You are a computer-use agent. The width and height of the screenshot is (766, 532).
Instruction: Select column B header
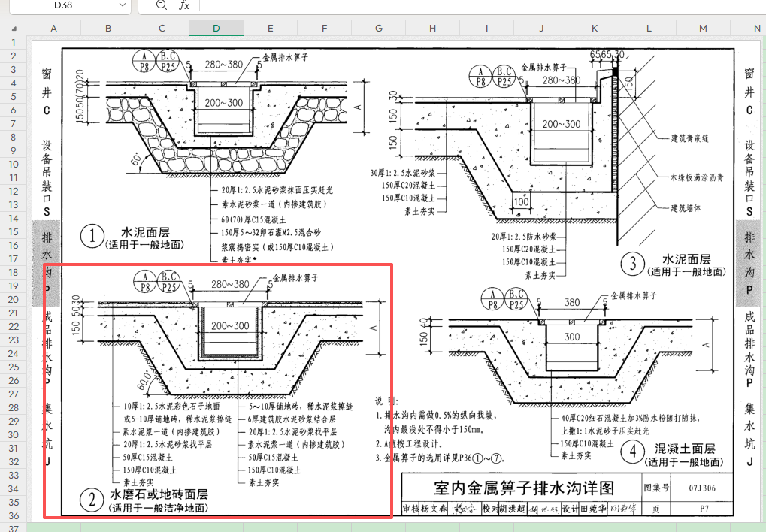pyautogui.click(x=108, y=29)
